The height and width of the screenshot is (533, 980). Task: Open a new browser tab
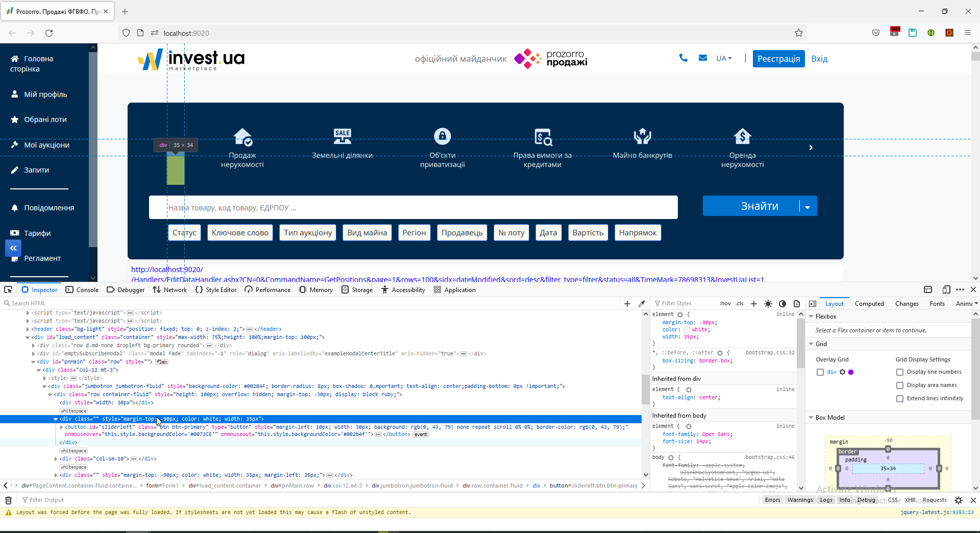(125, 11)
